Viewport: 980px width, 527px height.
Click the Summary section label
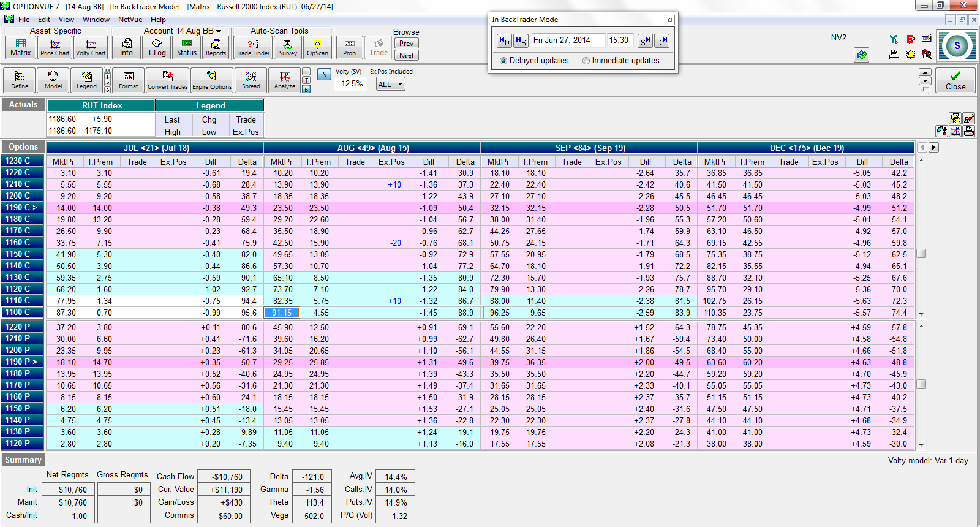coord(23,460)
